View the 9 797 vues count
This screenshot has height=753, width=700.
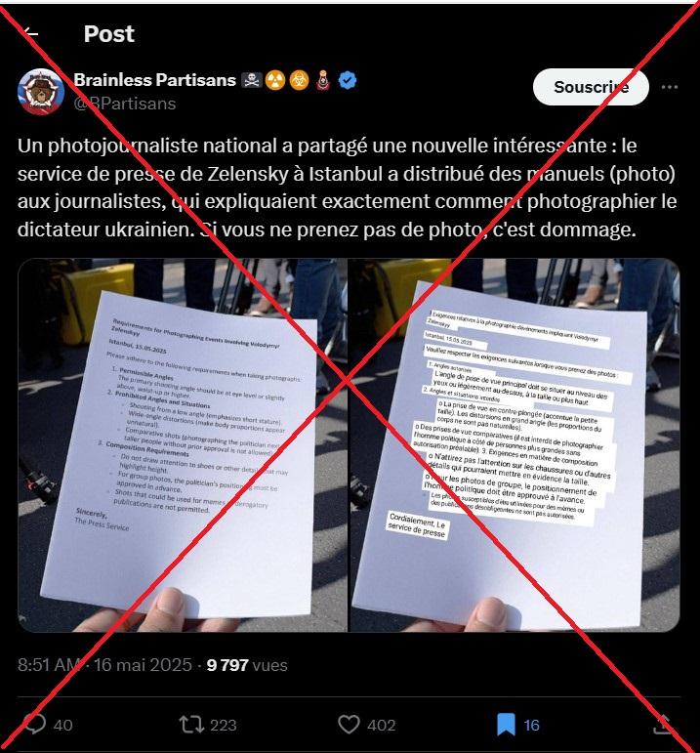(x=247, y=665)
